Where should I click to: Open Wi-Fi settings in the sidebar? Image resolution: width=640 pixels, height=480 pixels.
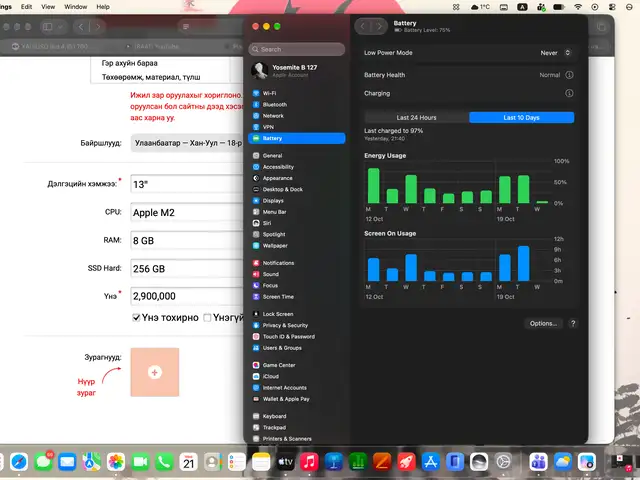point(297,93)
